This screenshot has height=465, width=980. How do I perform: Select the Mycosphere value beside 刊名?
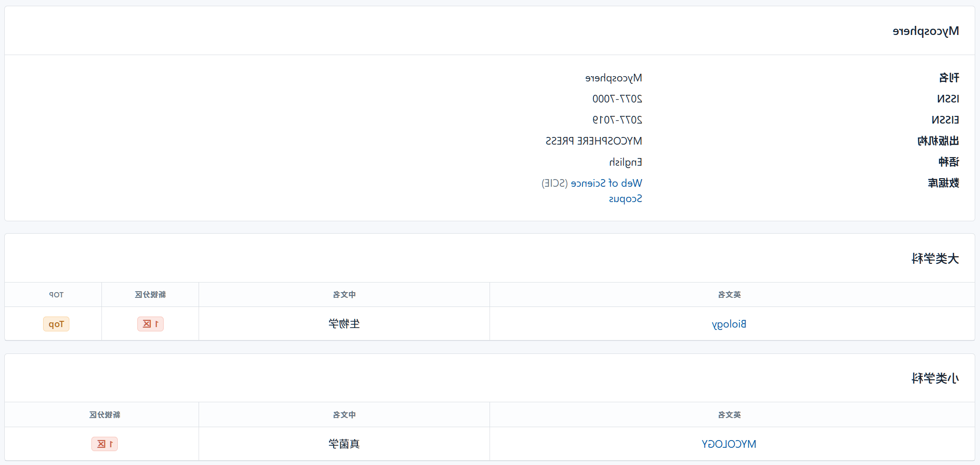pyautogui.click(x=613, y=78)
